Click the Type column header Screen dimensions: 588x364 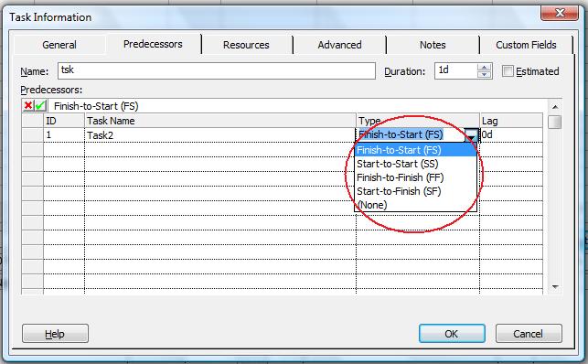coord(418,121)
